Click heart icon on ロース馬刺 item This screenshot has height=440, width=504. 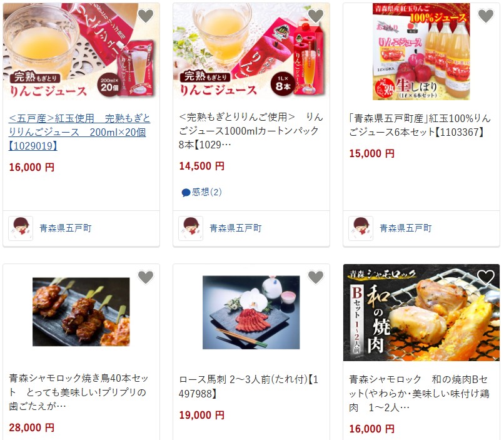(x=316, y=277)
